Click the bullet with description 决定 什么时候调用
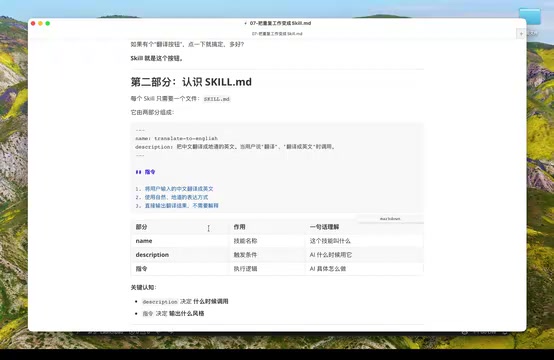 [185, 301]
